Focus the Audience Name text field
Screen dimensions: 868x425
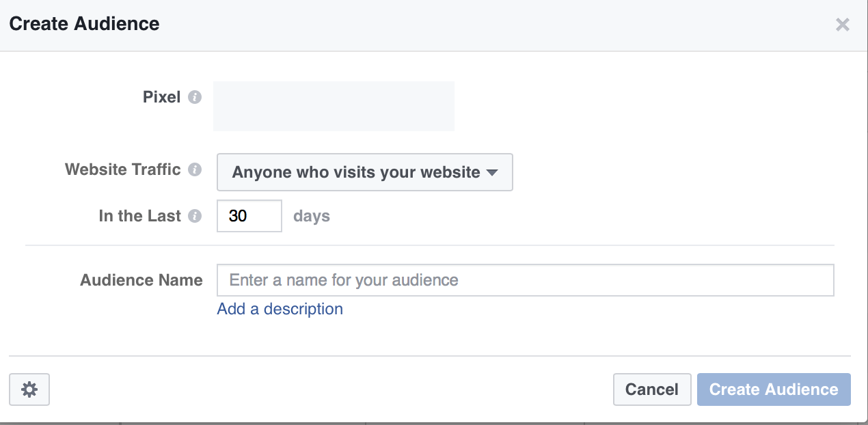pyautogui.click(x=525, y=280)
